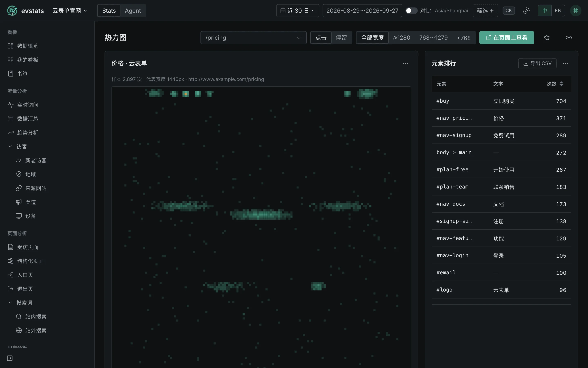This screenshot has width=588, height=368.
Task: Click the 筛选 + filter button
Action: pyautogui.click(x=485, y=11)
